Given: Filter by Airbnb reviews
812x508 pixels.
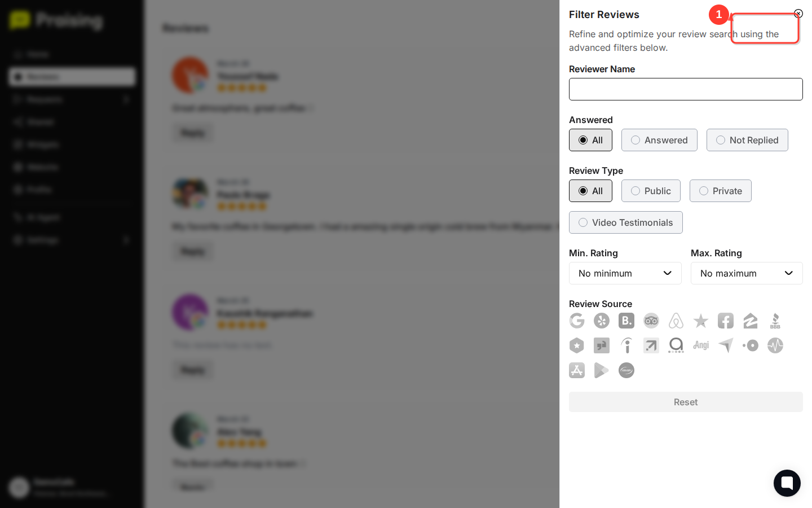Looking at the screenshot, I should pyautogui.click(x=676, y=321).
